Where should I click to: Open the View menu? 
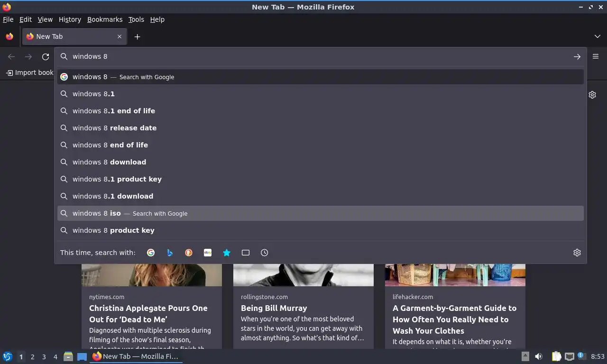[x=45, y=19]
